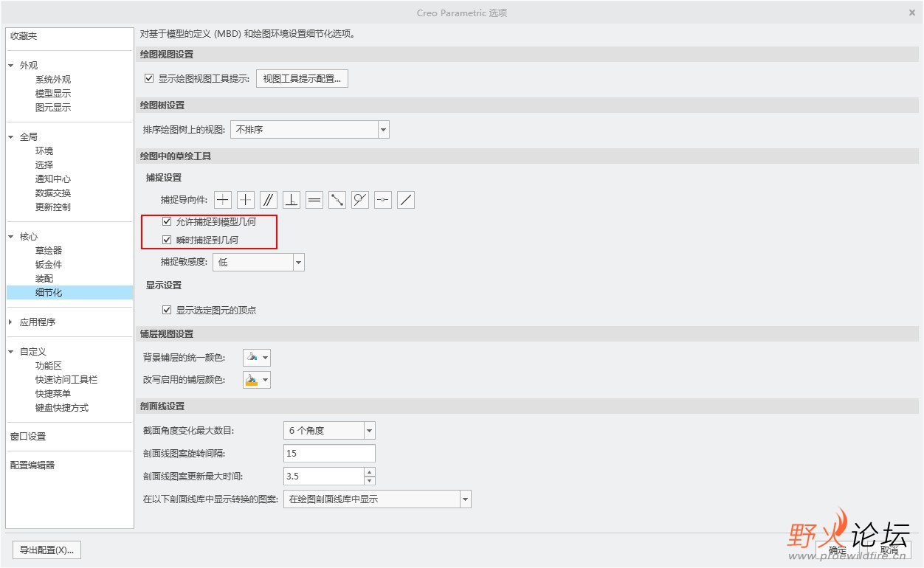The image size is (924, 568).
Task: Uncheck 瞬时捕捉到几何 checkbox
Action: (x=167, y=240)
